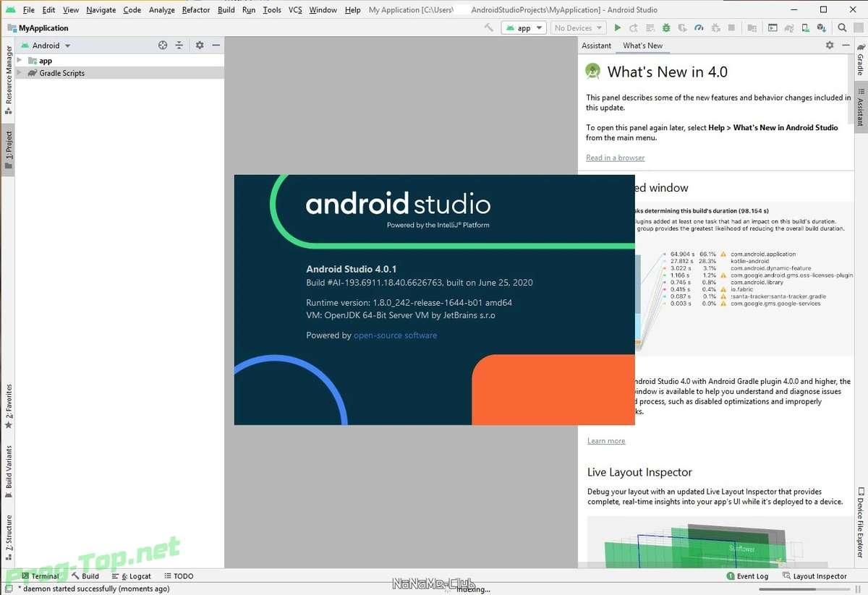Click the Profile app gauge icon

pos(699,28)
